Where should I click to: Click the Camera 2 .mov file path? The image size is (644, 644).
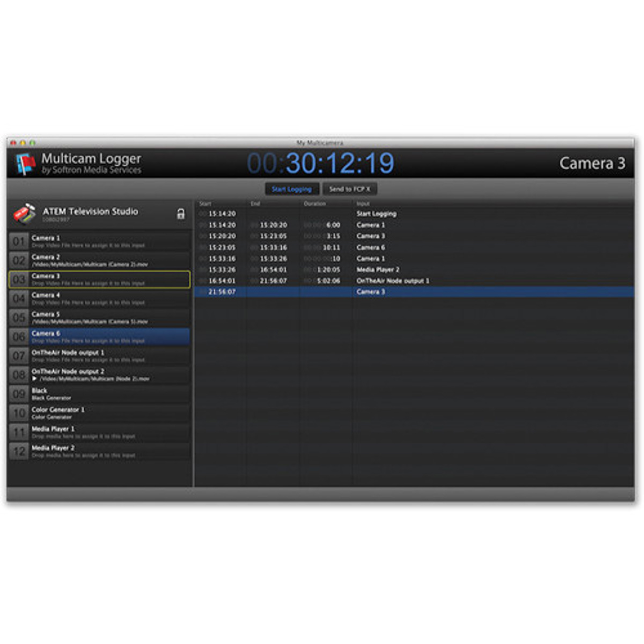click(x=90, y=265)
